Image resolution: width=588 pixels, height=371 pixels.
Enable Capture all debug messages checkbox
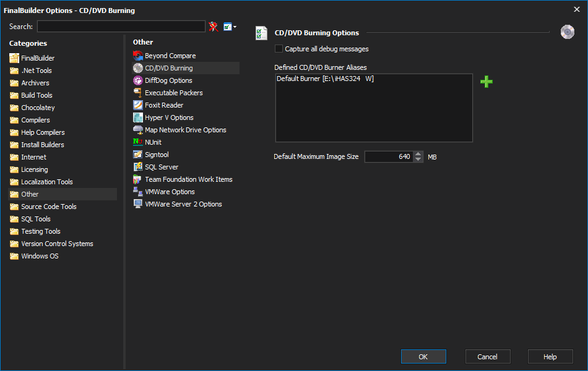(x=279, y=49)
